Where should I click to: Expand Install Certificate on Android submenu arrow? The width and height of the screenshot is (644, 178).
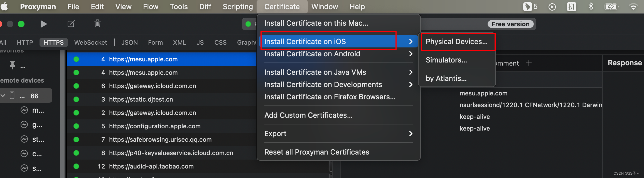(x=411, y=54)
